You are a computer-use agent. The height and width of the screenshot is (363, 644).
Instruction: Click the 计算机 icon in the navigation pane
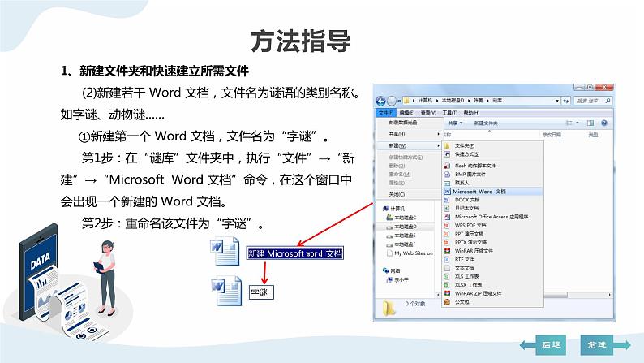point(386,209)
